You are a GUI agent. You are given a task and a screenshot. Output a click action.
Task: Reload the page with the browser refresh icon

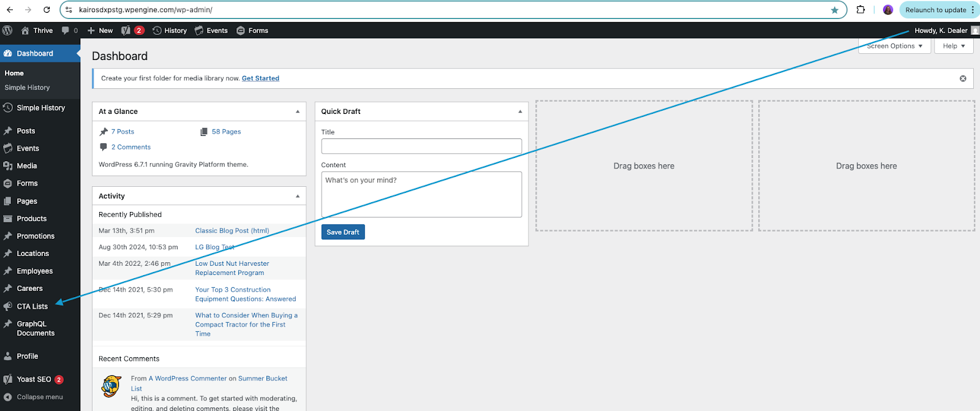pyautogui.click(x=47, y=10)
